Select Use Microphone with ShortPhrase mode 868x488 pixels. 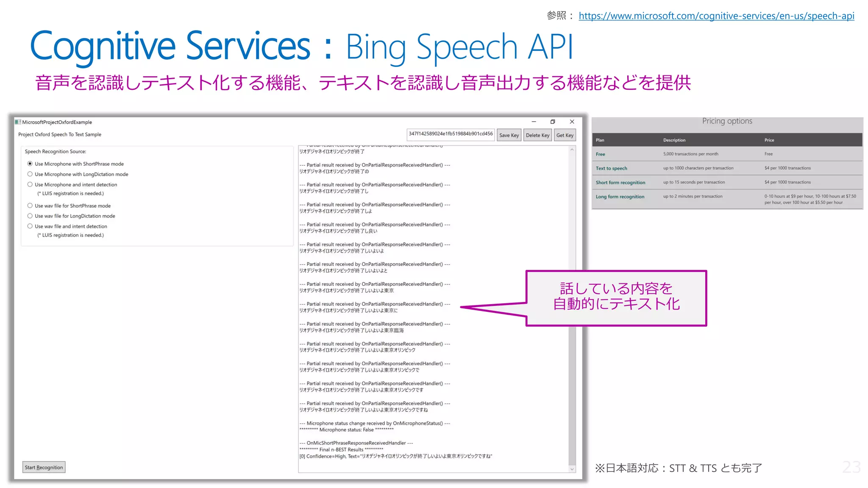pos(75,164)
